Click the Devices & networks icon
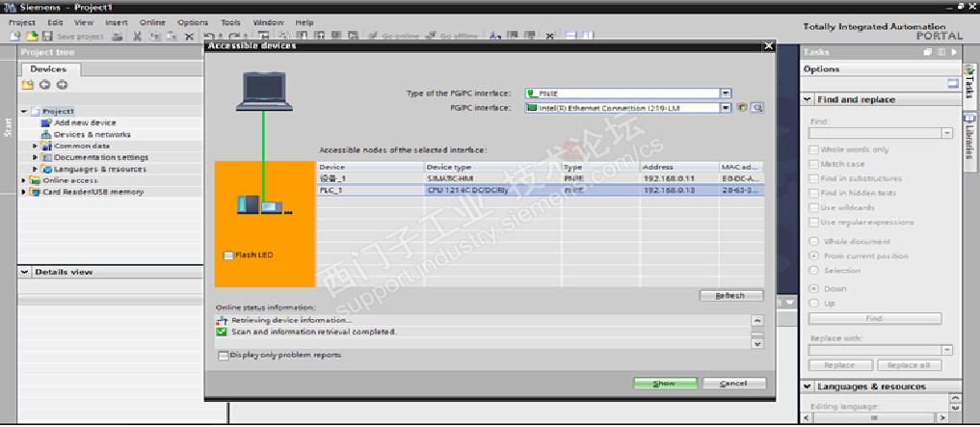Screen dimensions: 980x427 [46, 134]
